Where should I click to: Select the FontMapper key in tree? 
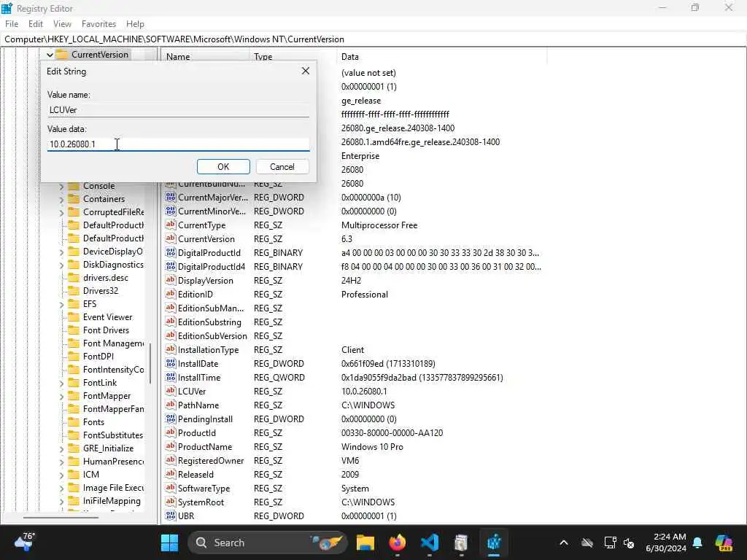point(107,396)
